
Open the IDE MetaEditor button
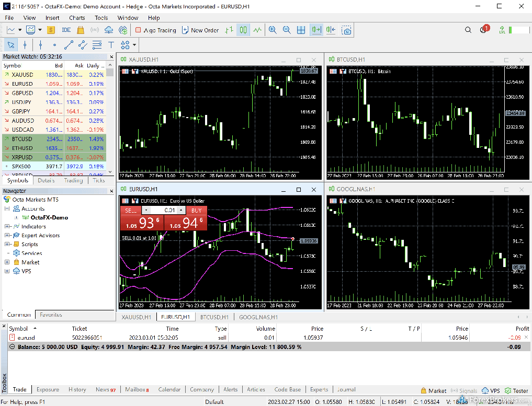click(x=66, y=30)
